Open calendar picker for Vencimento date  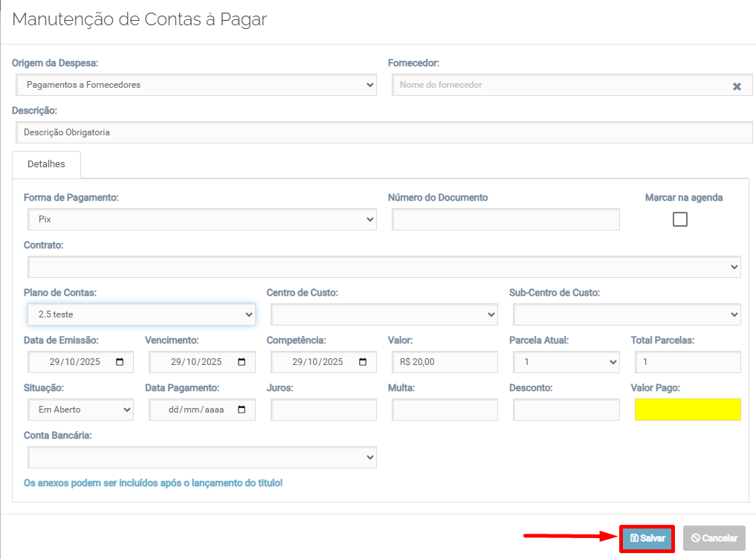pos(241,362)
